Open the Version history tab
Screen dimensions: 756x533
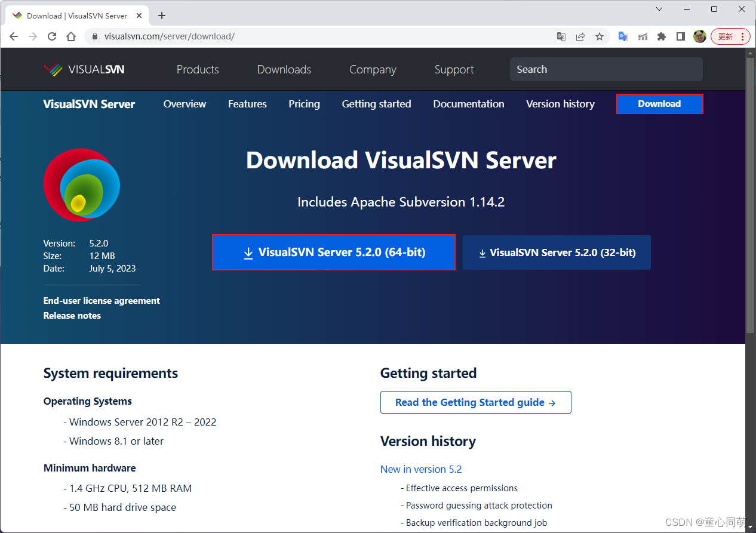click(x=560, y=104)
